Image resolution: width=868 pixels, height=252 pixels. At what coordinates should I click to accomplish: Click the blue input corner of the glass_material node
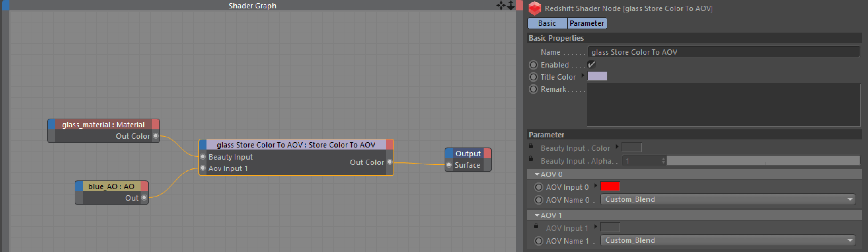(x=51, y=124)
